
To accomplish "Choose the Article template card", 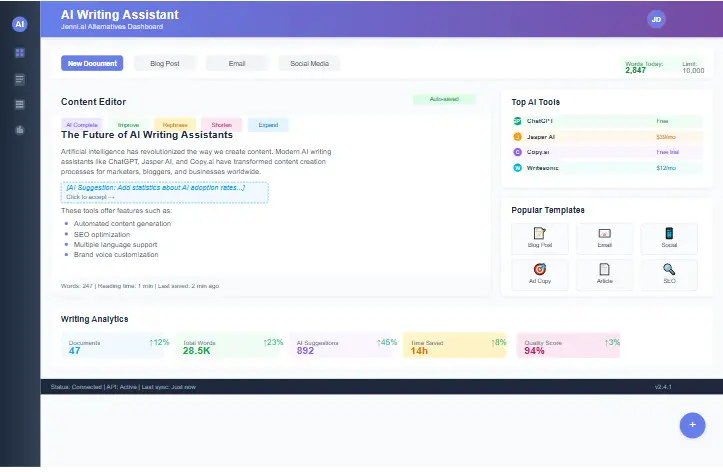I will tap(604, 274).
